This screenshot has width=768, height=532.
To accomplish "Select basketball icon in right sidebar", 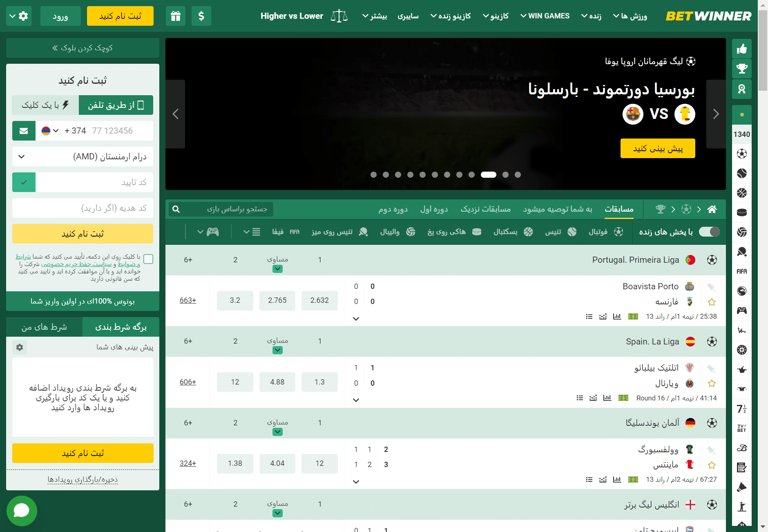I will [x=742, y=193].
